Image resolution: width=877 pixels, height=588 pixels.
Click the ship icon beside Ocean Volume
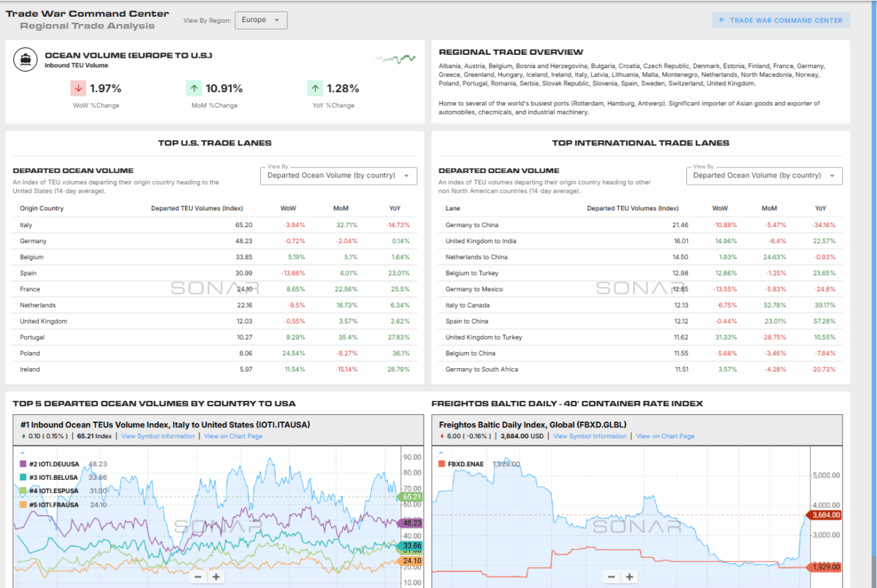(26, 60)
